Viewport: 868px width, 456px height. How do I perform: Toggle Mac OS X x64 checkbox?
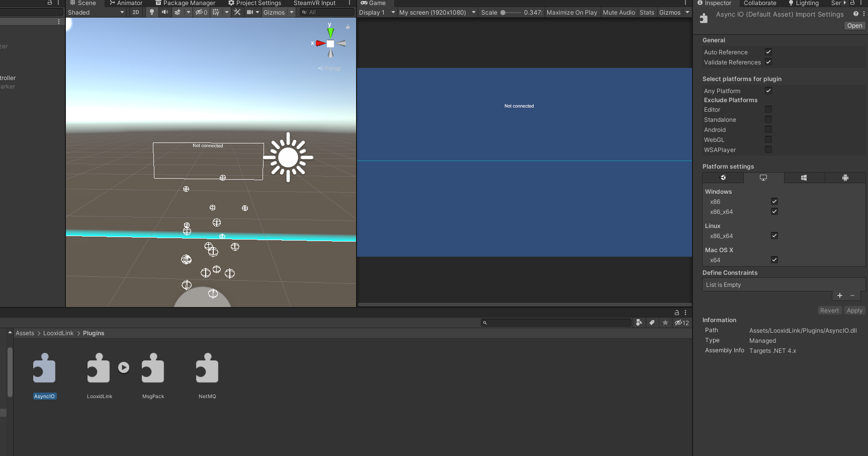click(x=774, y=260)
